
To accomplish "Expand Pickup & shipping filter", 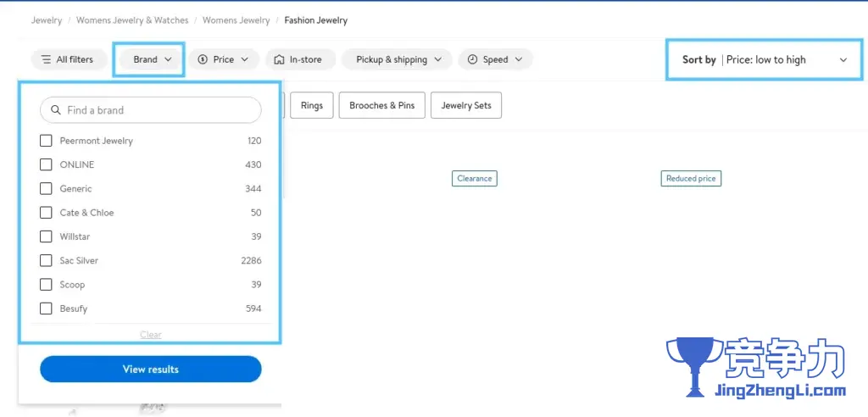I will [397, 59].
